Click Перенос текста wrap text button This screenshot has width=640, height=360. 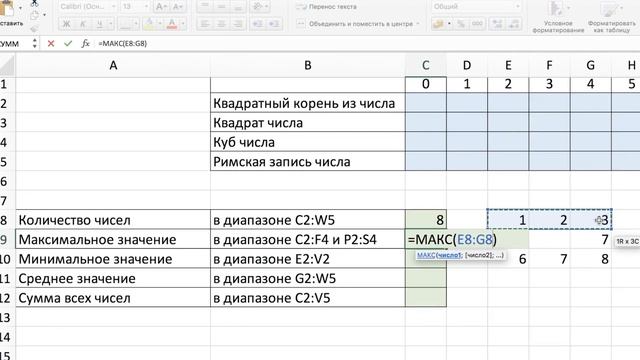click(x=327, y=7)
